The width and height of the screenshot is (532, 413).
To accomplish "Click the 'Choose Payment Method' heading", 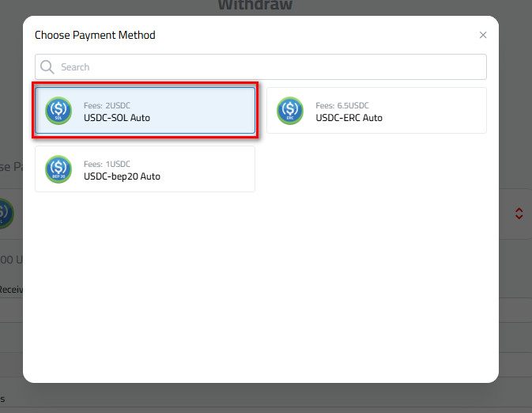I will (95, 35).
